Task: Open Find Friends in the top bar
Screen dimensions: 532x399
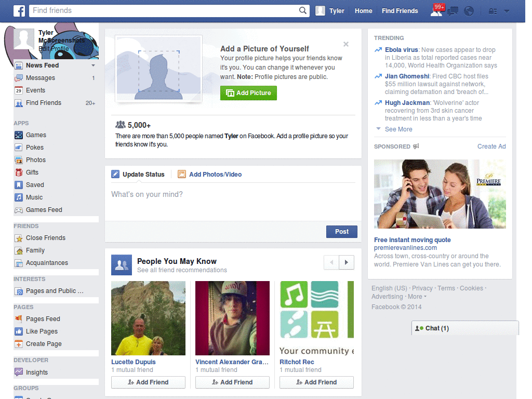Action: tap(400, 11)
